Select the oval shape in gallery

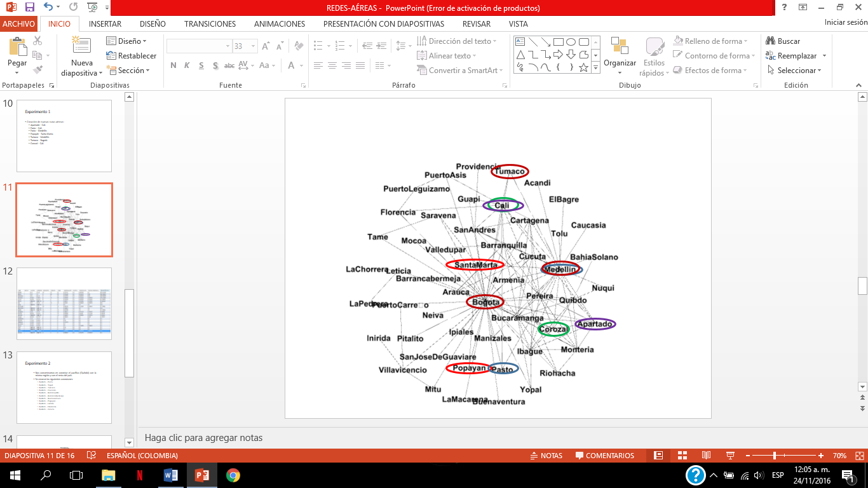tap(571, 42)
